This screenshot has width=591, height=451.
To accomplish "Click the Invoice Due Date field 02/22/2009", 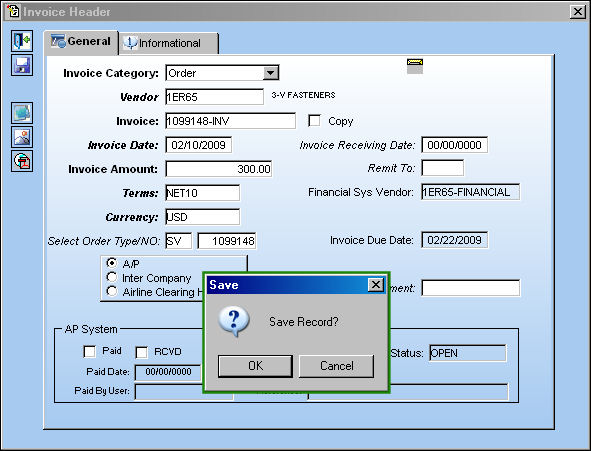I will 455,240.
